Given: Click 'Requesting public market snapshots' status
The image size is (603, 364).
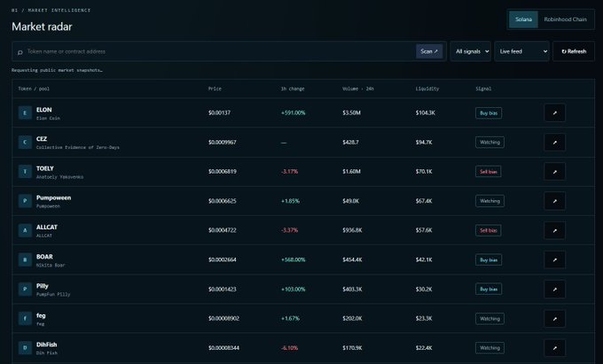Looking at the screenshot, I should pyautogui.click(x=57, y=70).
